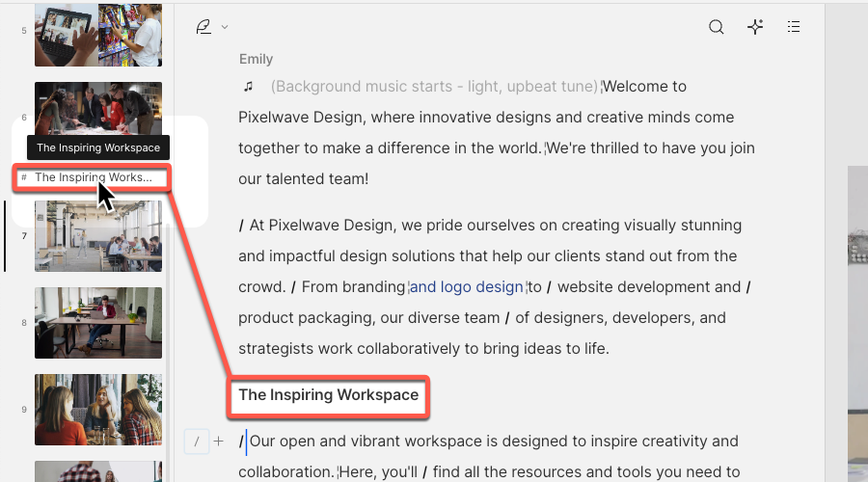Select the writing mode pen icon
This screenshot has height=482, width=868.
tap(203, 27)
